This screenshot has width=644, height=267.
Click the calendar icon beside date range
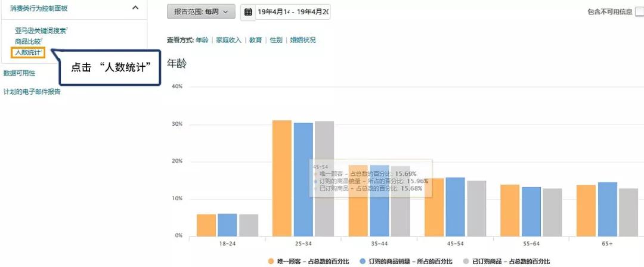(249, 12)
